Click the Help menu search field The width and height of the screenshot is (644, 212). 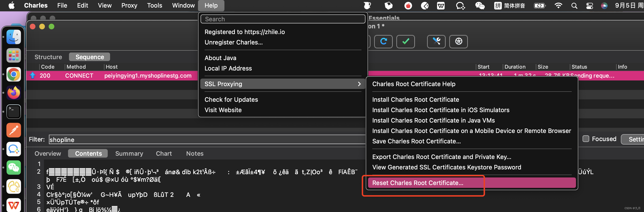tap(283, 19)
